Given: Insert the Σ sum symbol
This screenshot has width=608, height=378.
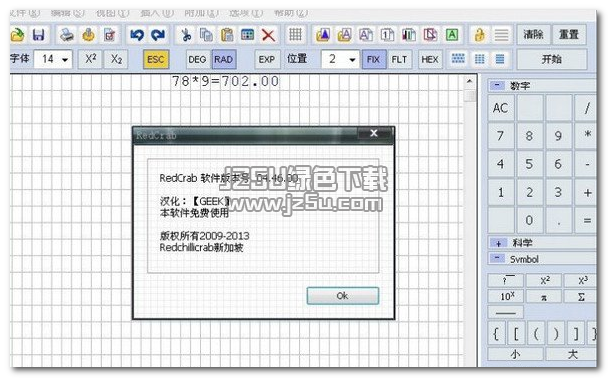Looking at the screenshot, I should coord(581,297).
